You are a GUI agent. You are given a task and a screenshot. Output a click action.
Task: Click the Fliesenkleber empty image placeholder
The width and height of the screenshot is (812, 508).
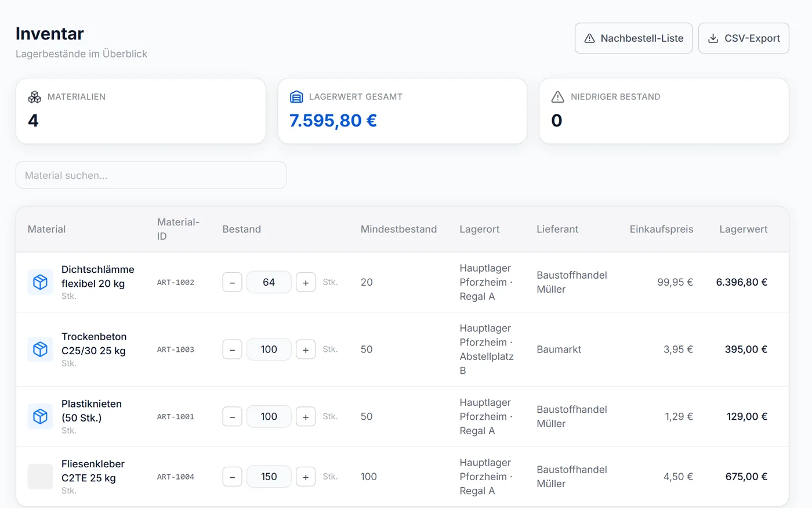(40, 477)
